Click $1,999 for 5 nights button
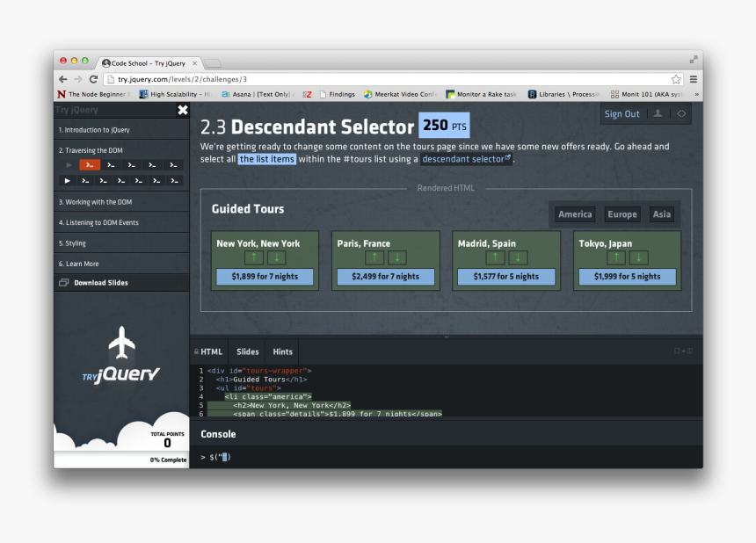756x543 pixels. [x=628, y=277]
